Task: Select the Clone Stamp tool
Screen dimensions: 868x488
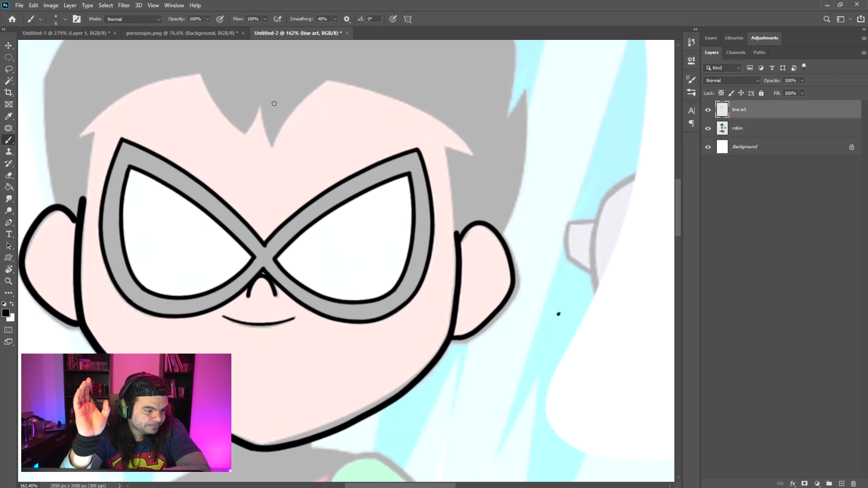Action: (9, 152)
